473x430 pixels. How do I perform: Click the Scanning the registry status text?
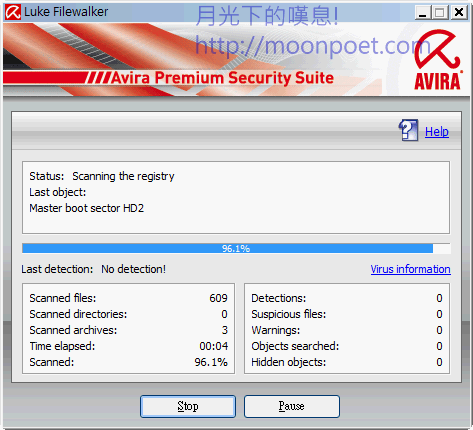(123, 176)
